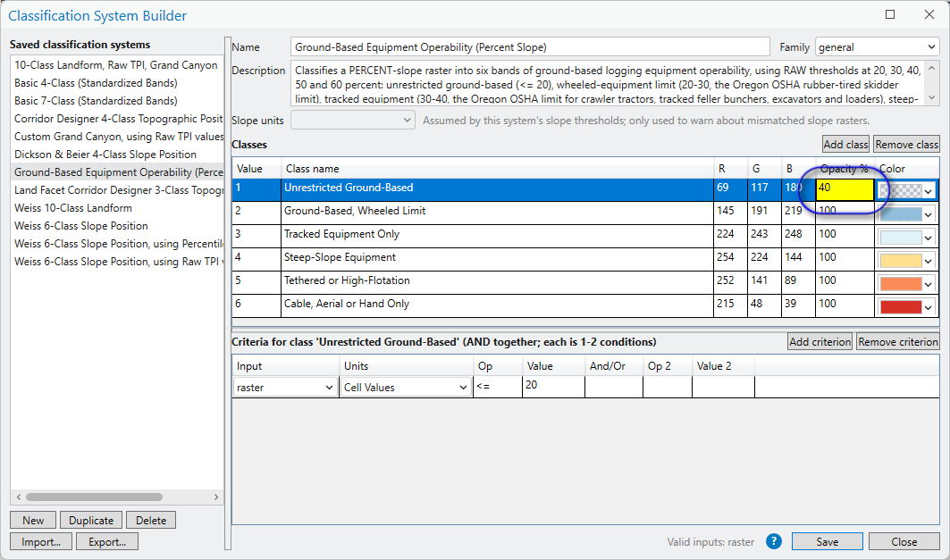950x560 pixels.
Task: Click the Close button
Action: coord(904,541)
